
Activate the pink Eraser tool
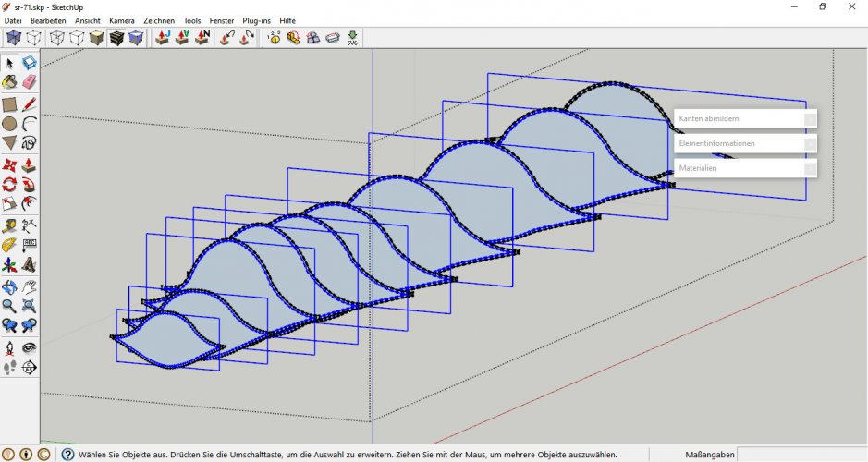pyautogui.click(x=30, y=82)
